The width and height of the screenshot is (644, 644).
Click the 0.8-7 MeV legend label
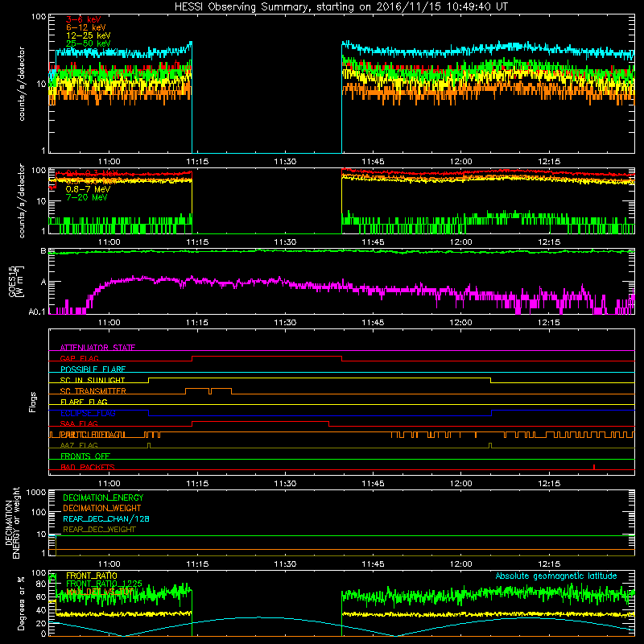[88, 189]
